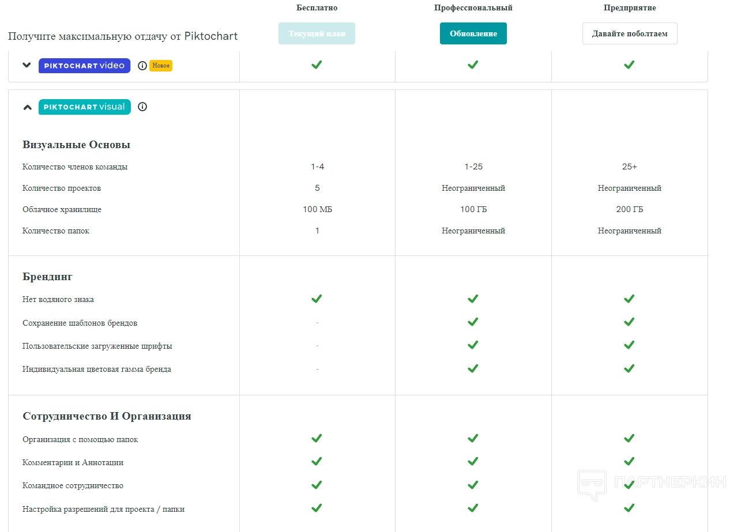Viewport: 756px width, 532px height.
Task: Select the "Бесплатно" plan column header
Action: click(317, 8)
